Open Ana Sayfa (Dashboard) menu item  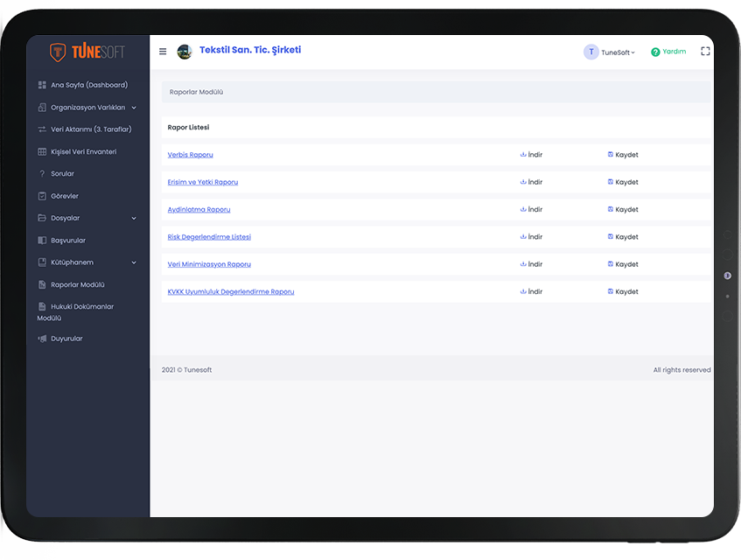(89, 85)
